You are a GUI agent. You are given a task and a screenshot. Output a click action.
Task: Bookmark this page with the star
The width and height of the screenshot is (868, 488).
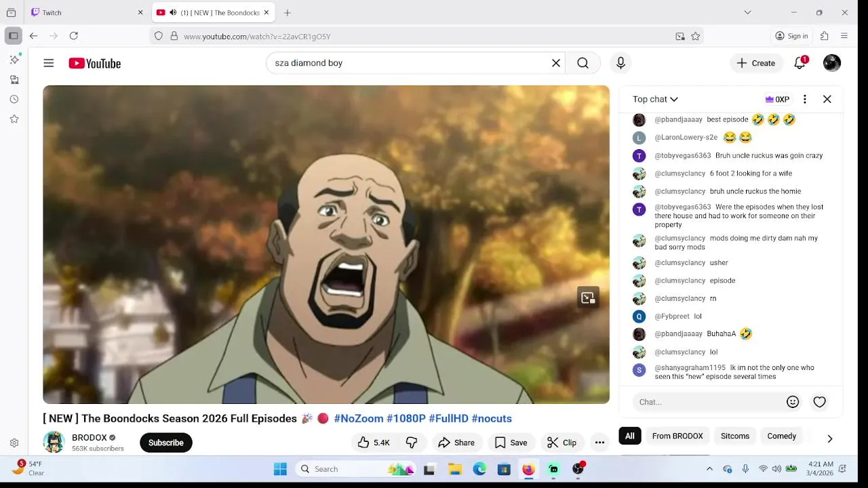pos(695,37)
